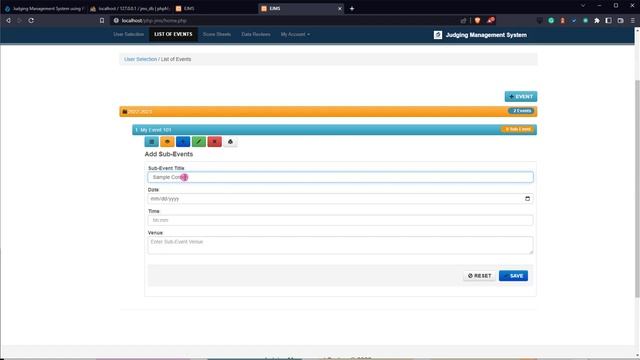This screenshot has height=360, width=640.
Task: Go to User Selection in navbar
Action: pyautogui.click(x=129, y=34)
